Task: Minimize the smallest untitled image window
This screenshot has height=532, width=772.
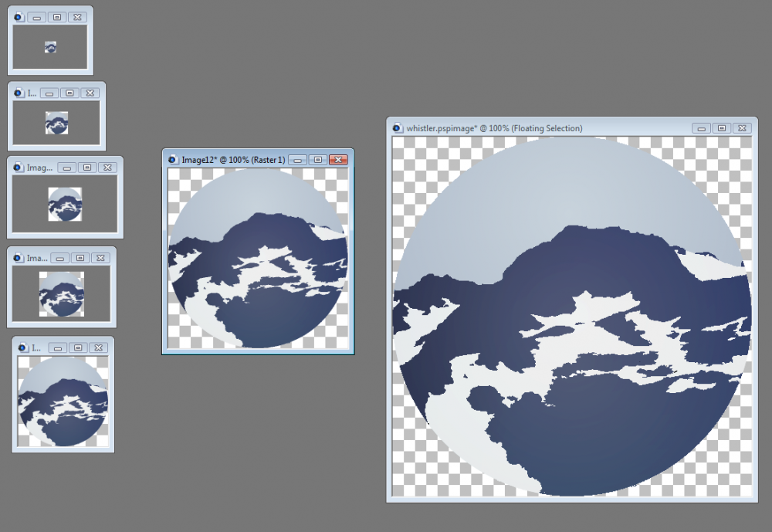Action: click(x=36, y=17)
